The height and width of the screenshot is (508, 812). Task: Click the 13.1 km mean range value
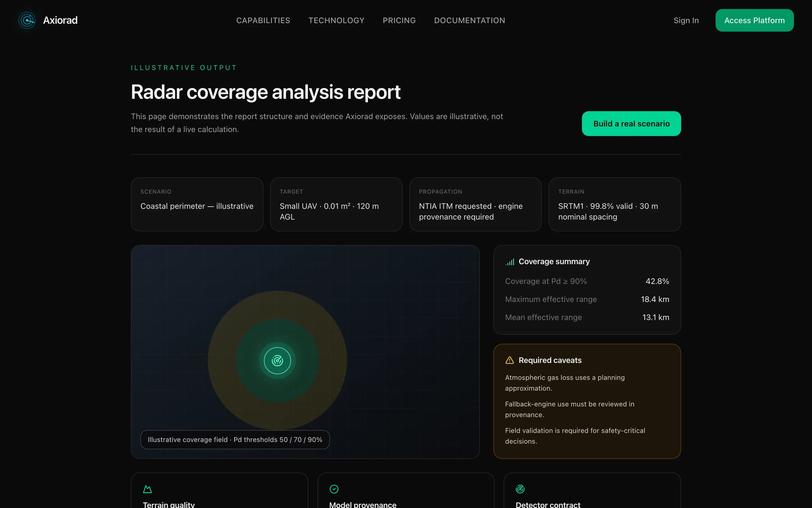[655, 317]
